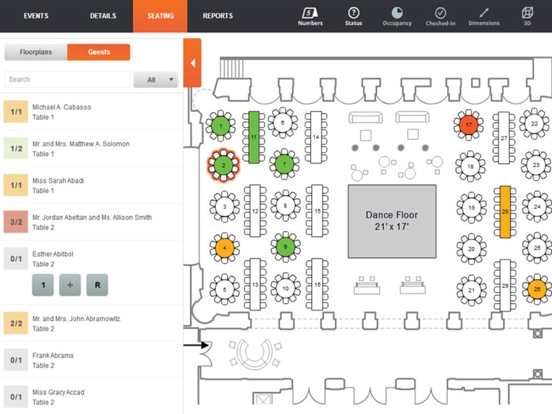Open the All filter dropdown

[156, 80]
